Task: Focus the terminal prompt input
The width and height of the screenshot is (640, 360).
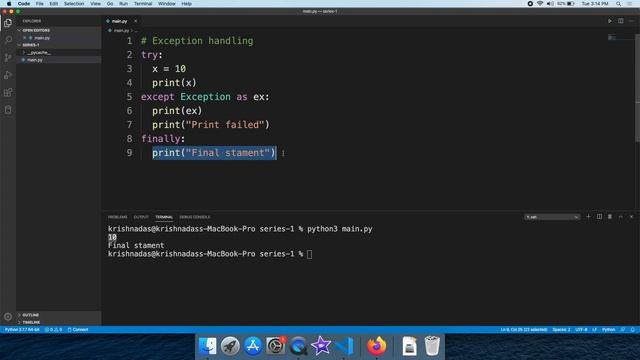Action: [x=309, y=254]
